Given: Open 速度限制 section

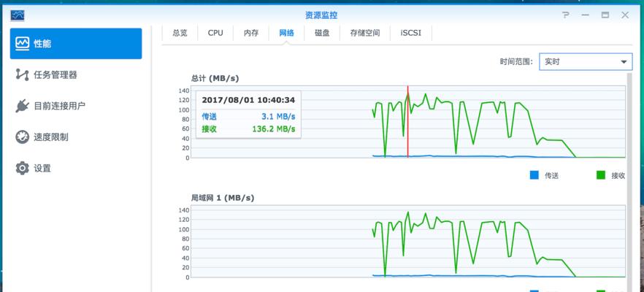Looking at the screenshot, I should click(76, 137).
